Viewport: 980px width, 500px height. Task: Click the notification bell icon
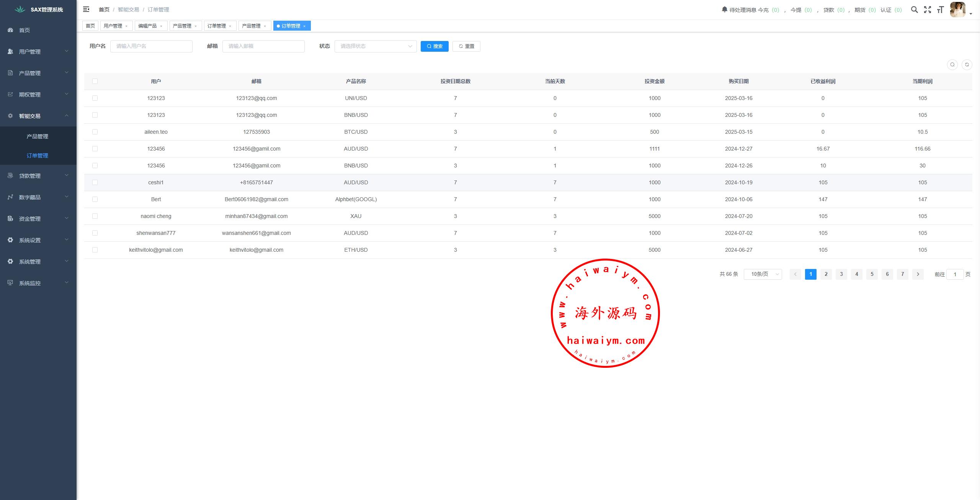(x=724, y=10)
